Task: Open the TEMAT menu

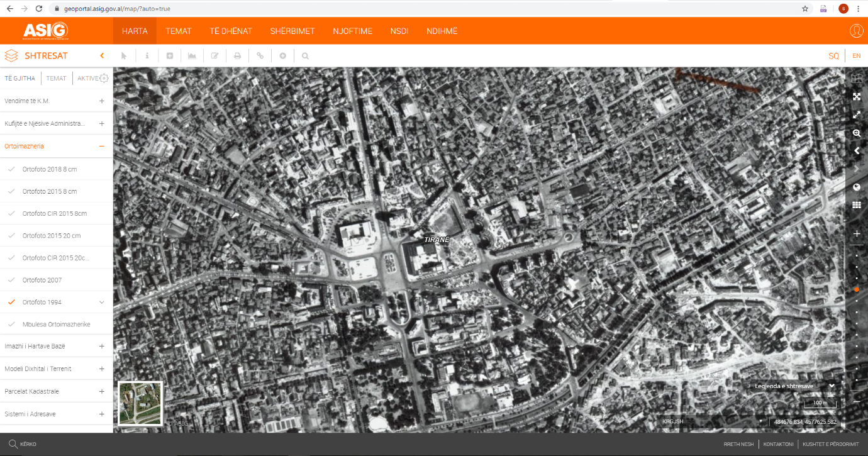Action: pos(179,31)
